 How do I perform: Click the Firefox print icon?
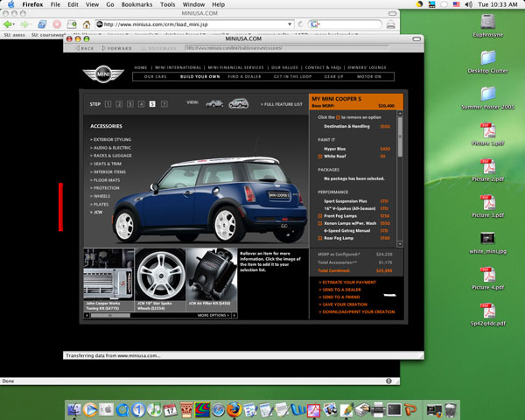pos(390,24)
